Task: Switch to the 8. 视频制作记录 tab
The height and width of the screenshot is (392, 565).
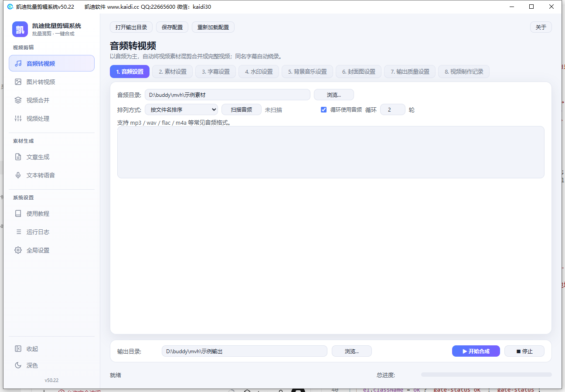Action: pos(464,72)
